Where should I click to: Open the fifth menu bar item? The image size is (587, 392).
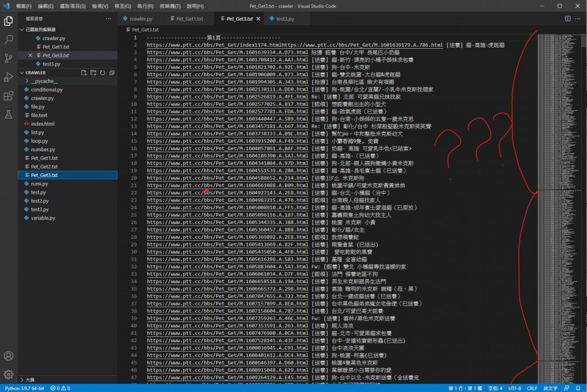click(123, 6)
